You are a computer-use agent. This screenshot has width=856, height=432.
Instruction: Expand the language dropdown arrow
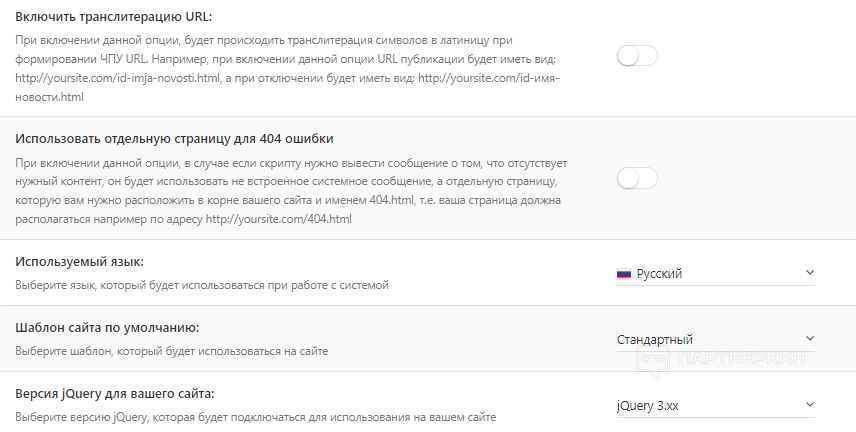[809, 273]
